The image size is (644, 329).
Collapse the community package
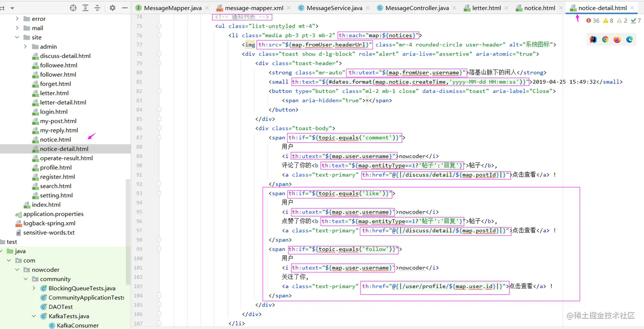click(26, 279)
